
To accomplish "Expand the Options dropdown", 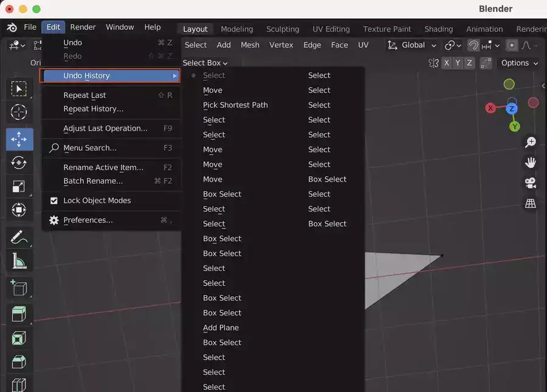I will [x=520, y=63].
